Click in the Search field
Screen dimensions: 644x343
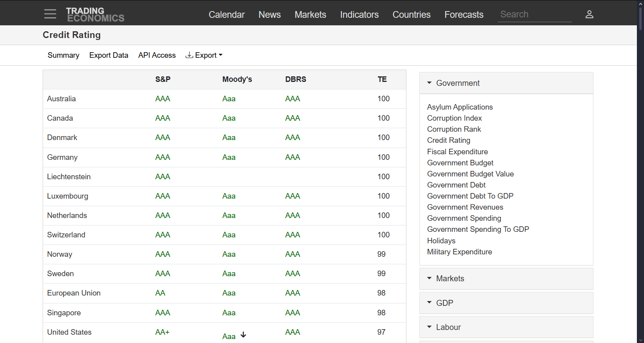coord(534,15)
